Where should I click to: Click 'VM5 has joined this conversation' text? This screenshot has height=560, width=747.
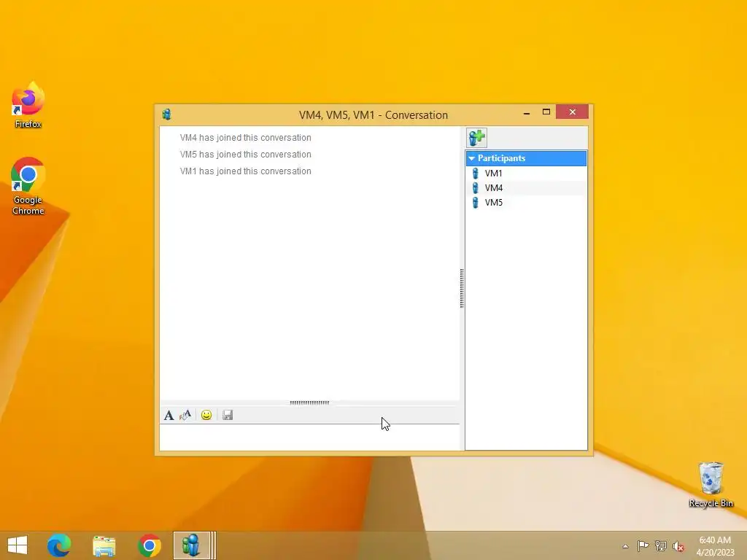point(245,155)
